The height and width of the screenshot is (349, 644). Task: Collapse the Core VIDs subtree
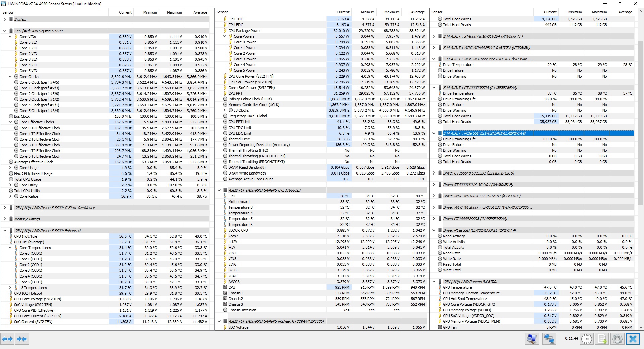coord(10,37)
